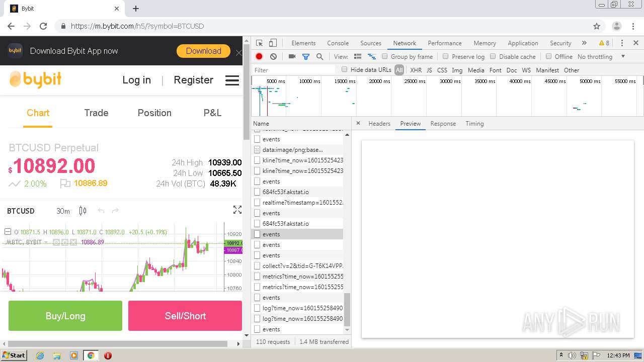Open a new browser tab
Image resolution: width=644 pixels, height=362 pixels.
(136, 9)
